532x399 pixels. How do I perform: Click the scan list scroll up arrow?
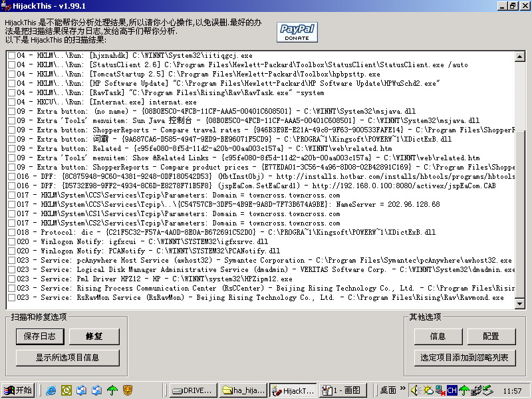[x=519, y=57]
